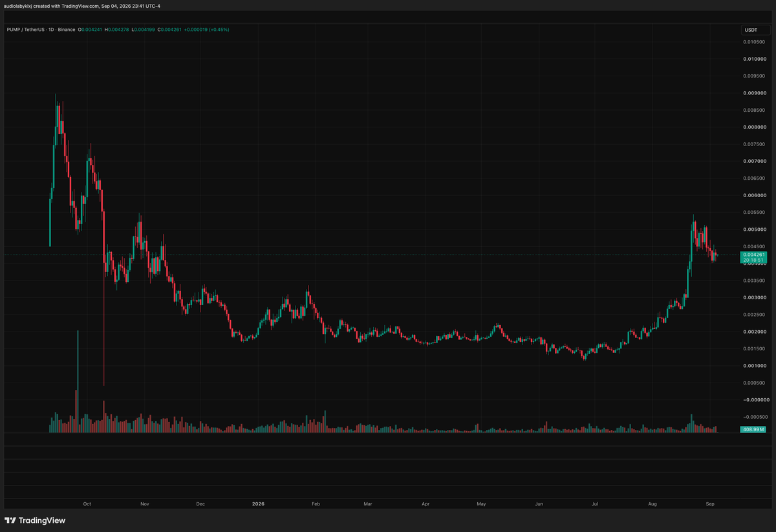Click the 0.005500 price axis label
This screenshot has width=776, height=532.
tap(755, 213)
